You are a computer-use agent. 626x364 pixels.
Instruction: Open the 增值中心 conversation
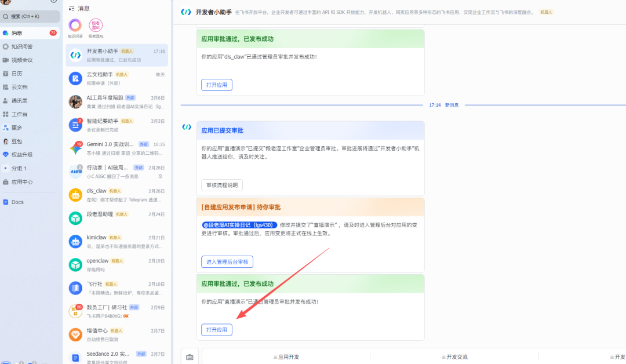117,334
